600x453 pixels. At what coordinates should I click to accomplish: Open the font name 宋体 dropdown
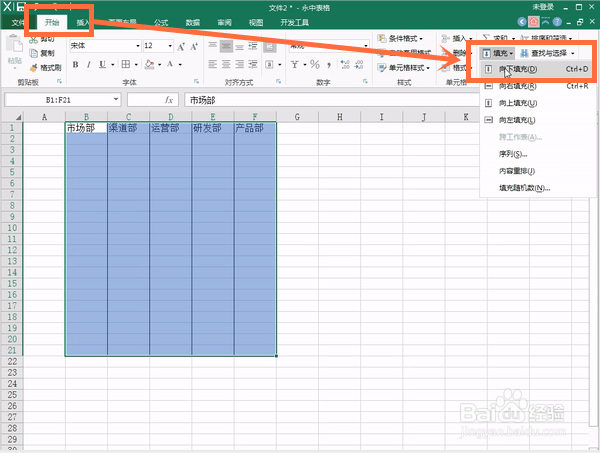[x=138, y=46]
